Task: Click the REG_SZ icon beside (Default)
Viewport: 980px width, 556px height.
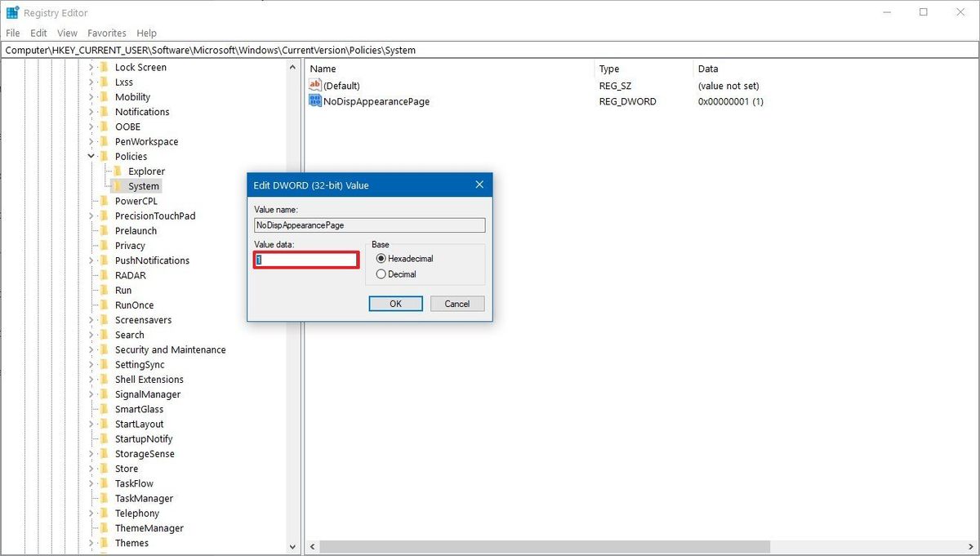Action: [x=315, y=85]
